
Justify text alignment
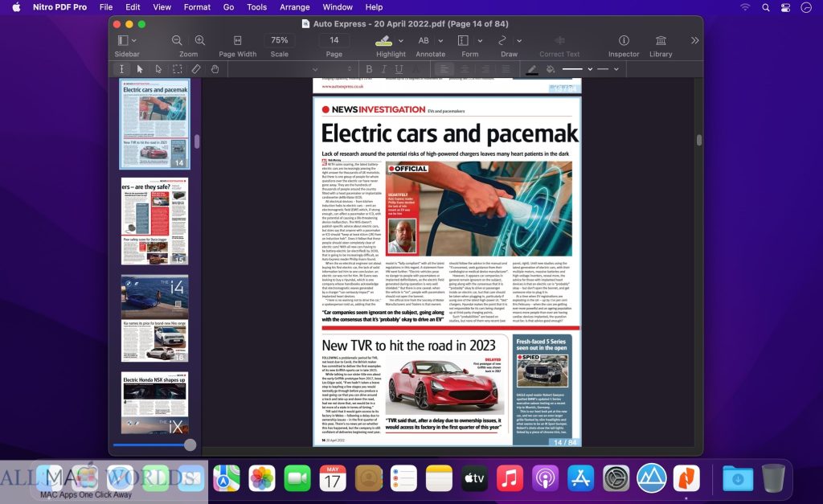[x=506, y=69]
